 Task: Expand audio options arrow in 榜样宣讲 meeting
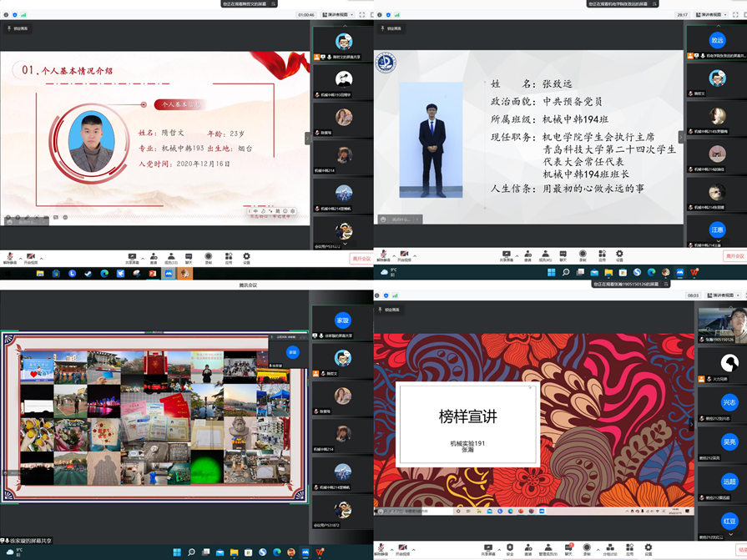coord(392,549)
